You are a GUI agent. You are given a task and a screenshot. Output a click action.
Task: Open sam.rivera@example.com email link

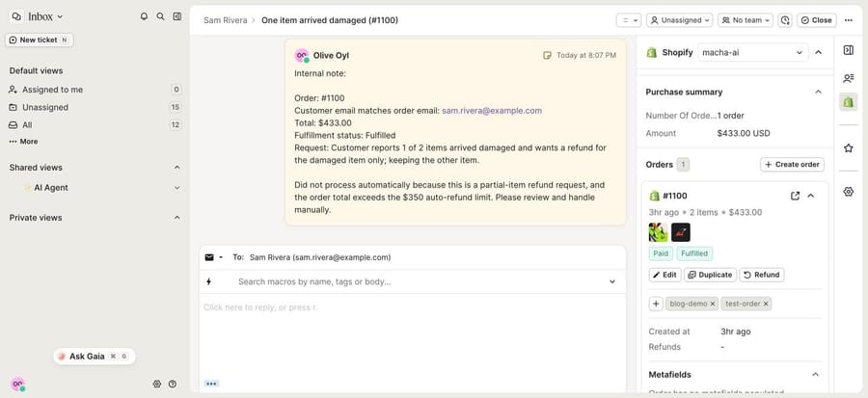coord(492,111)
